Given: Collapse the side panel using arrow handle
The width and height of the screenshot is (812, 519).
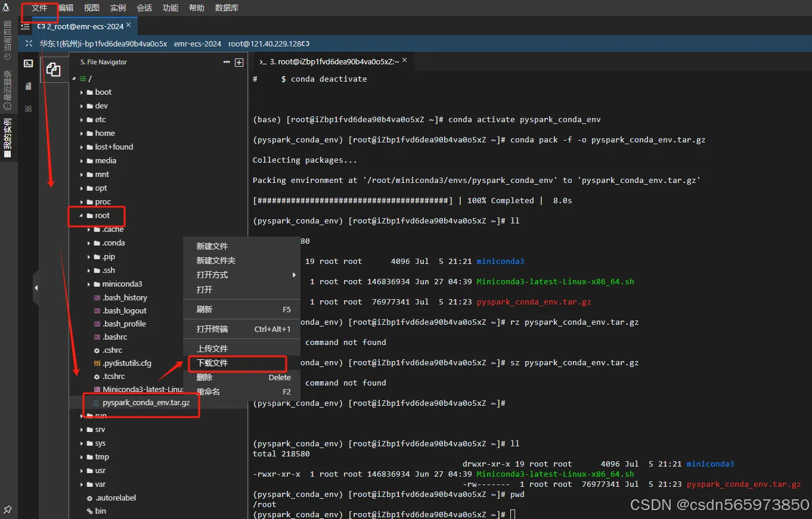Looking at the screenshot, I should click(x=36, y=287).
